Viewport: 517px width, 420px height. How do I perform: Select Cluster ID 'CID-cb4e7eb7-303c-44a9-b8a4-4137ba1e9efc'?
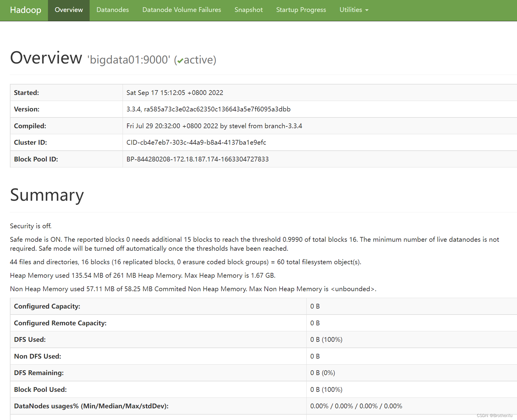coord(196,142)
